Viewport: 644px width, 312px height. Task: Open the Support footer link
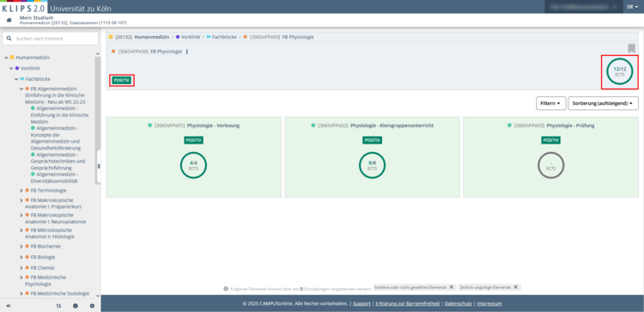(361, 303)
